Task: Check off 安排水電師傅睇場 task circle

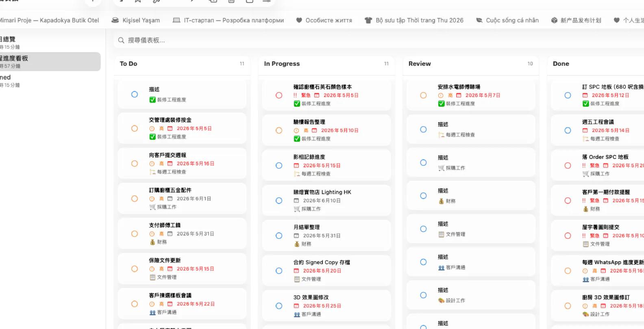Action: tap(423, 95)
